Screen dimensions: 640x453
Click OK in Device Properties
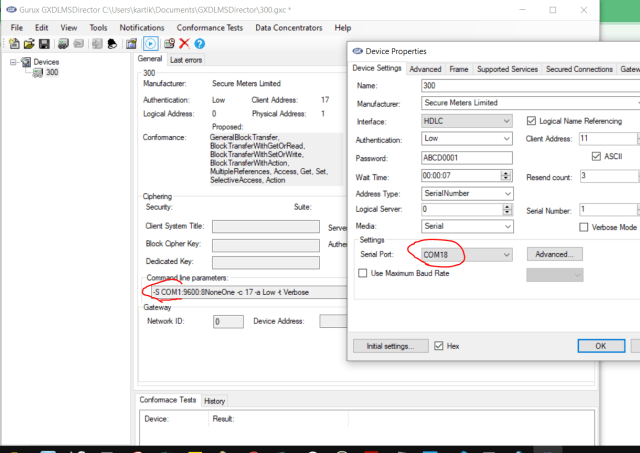pos(601,346)
